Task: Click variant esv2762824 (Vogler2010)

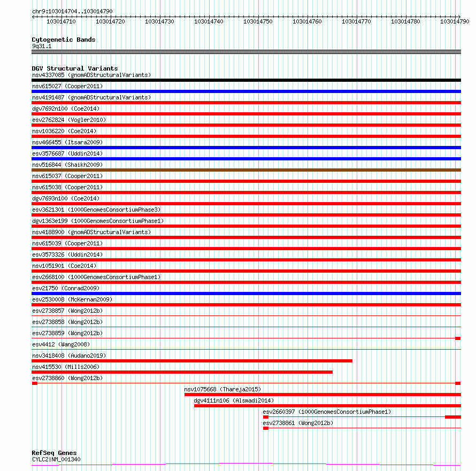Action: (69, 120)
